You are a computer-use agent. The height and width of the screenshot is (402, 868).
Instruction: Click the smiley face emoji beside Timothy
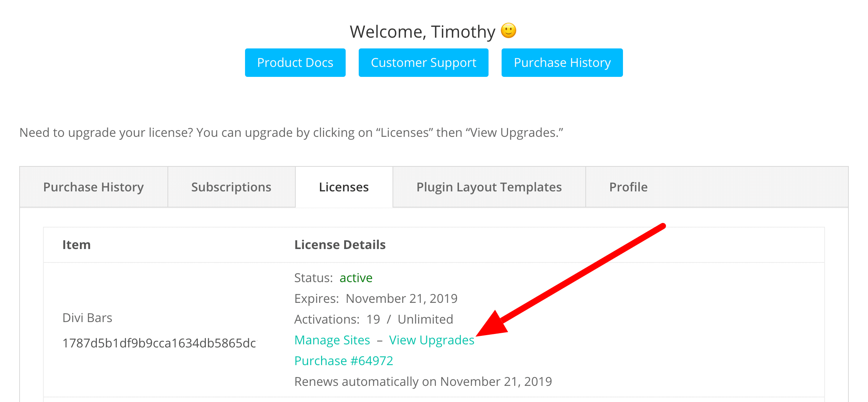coord(508,31)
